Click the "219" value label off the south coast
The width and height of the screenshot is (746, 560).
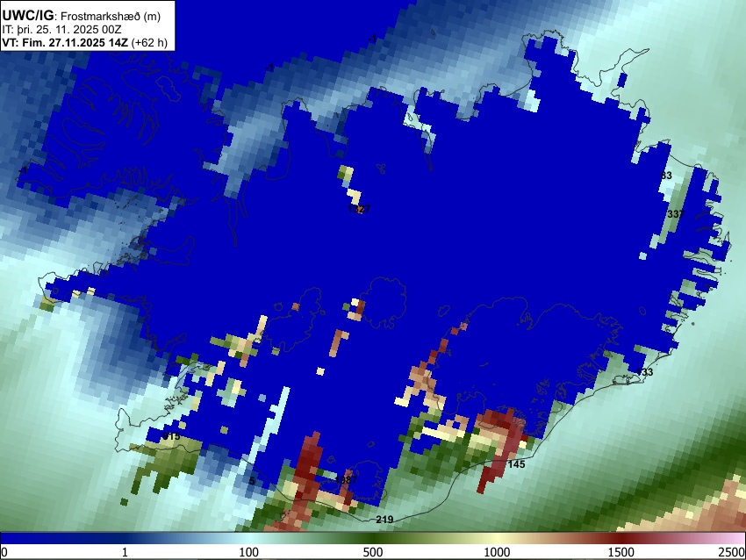tap(384, 520)
